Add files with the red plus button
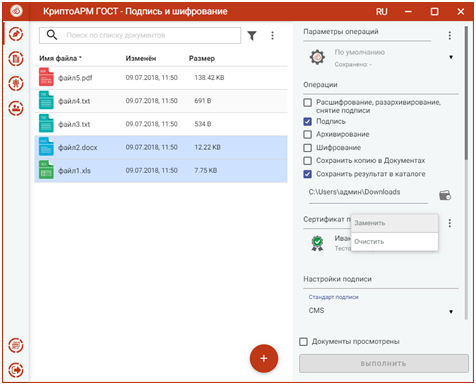 pos(264,358)
